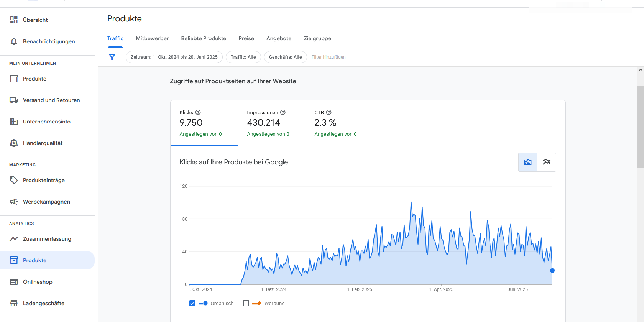Open the Traffic: Alle filter

tap(243, 57)
